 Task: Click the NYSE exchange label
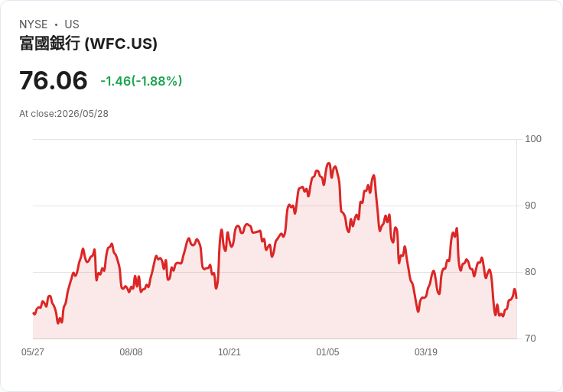point(34,24)
